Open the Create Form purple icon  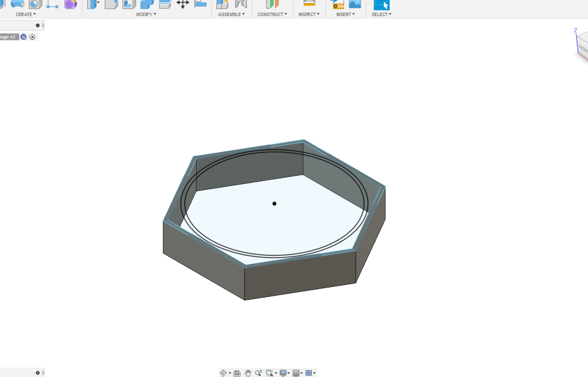(71, 4)
